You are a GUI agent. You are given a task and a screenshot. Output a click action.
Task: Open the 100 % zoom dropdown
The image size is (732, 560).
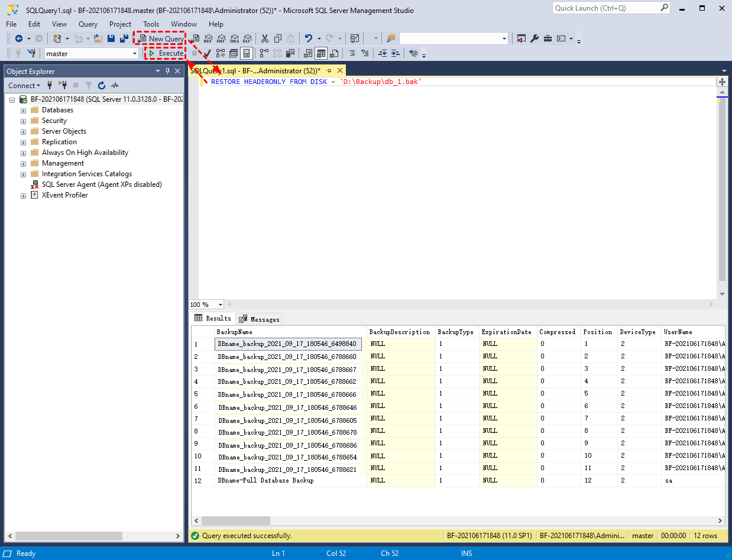tap(221, 305)
